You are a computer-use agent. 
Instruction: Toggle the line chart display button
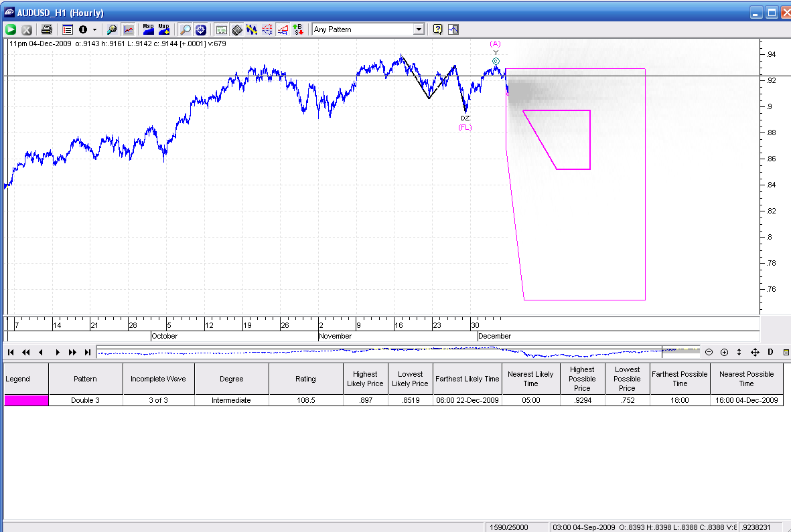point(128,29)
